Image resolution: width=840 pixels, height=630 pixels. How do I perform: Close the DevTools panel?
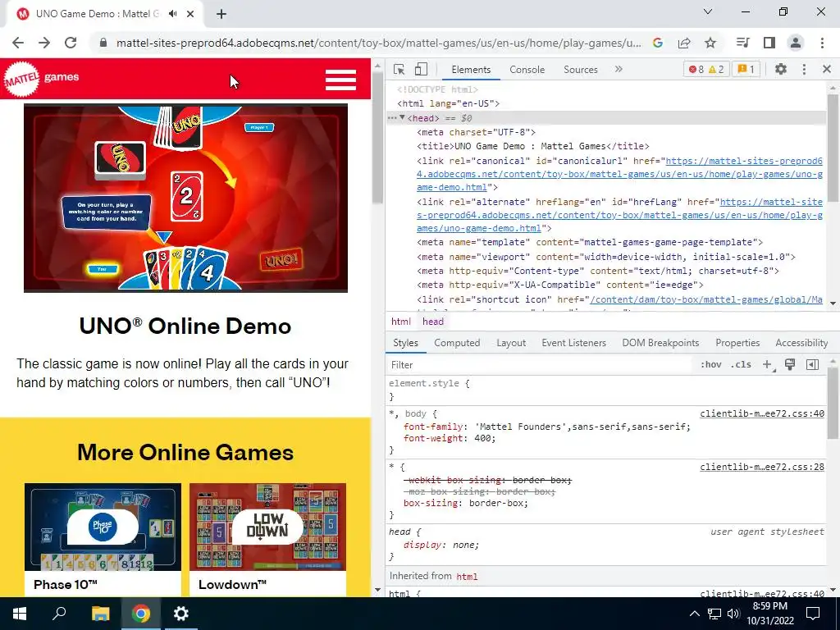[x=827, y=69]
